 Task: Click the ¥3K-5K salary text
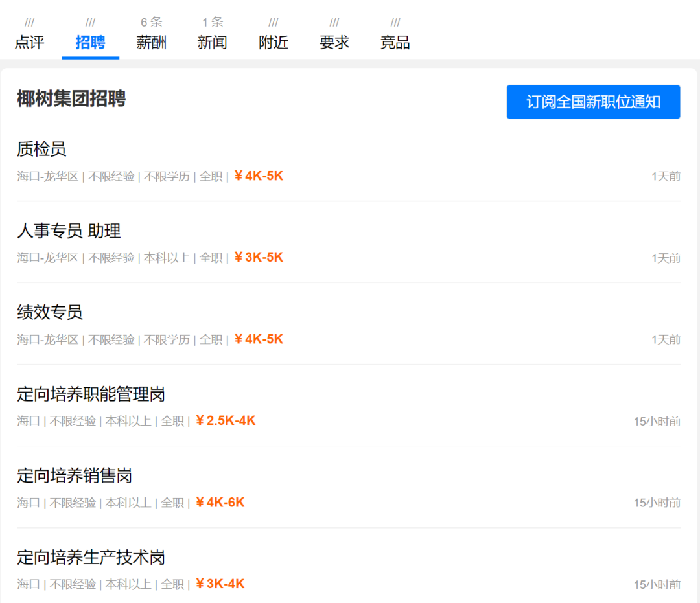[259, 258]
